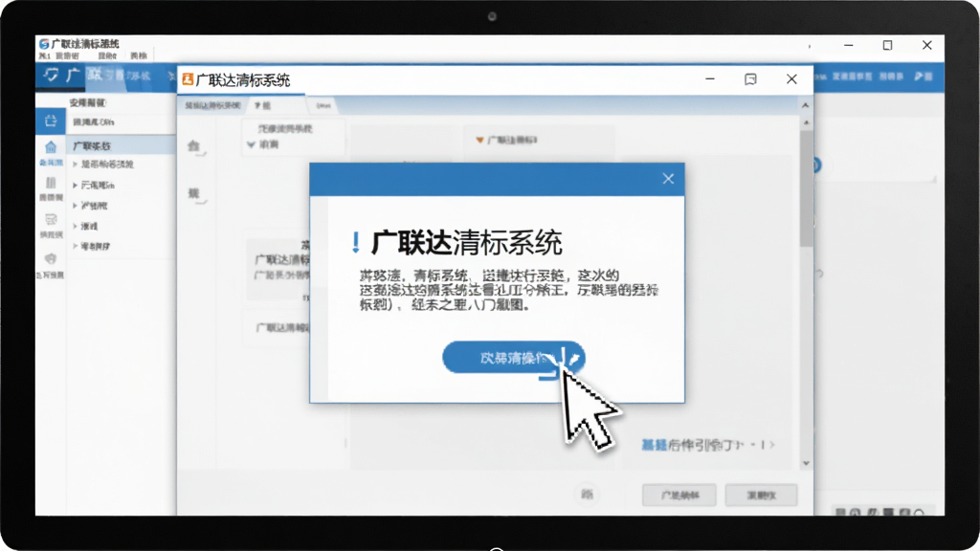The image size is (980, 551).
Task: Collapse the blue down-chevron item in inner window
Action: (252, 145)
